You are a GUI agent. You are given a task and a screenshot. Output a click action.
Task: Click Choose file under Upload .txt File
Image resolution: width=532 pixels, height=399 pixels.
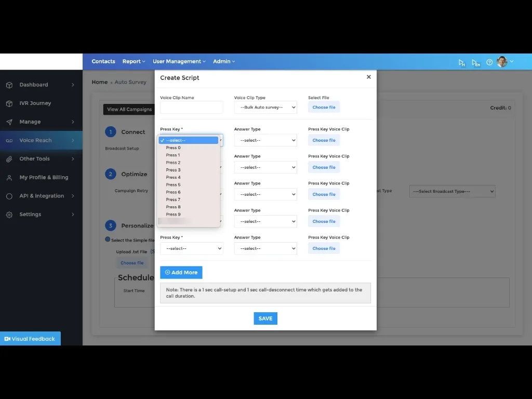coord(132,263)
